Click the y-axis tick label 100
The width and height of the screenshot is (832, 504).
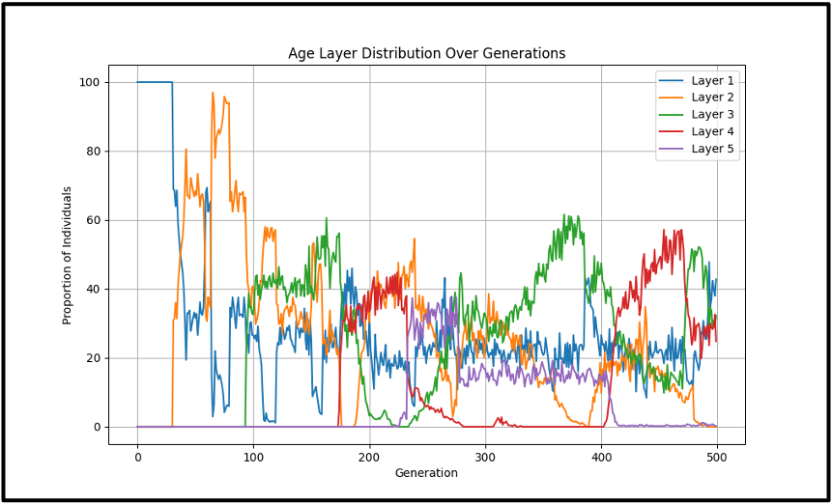point(91,83)
